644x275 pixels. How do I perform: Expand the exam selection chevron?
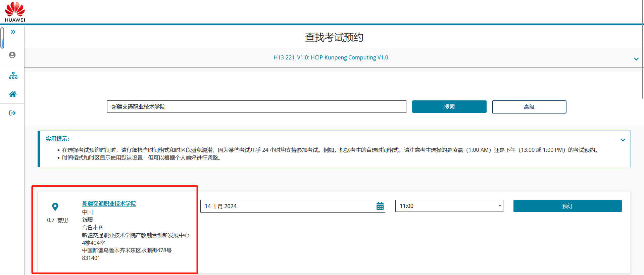[x=636, y=59]
